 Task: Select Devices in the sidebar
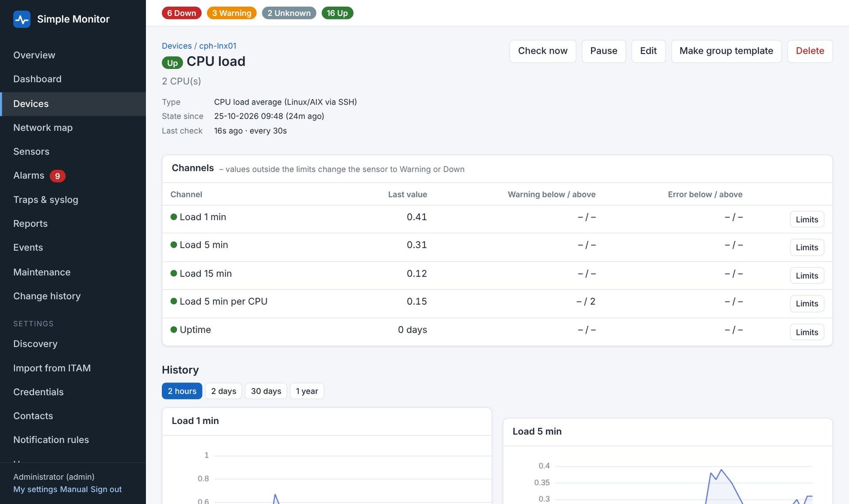73,104
